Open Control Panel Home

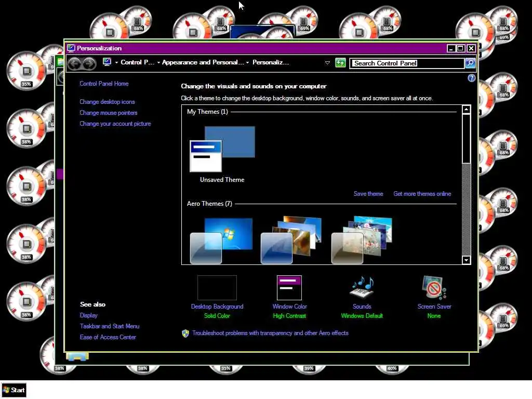104,84
